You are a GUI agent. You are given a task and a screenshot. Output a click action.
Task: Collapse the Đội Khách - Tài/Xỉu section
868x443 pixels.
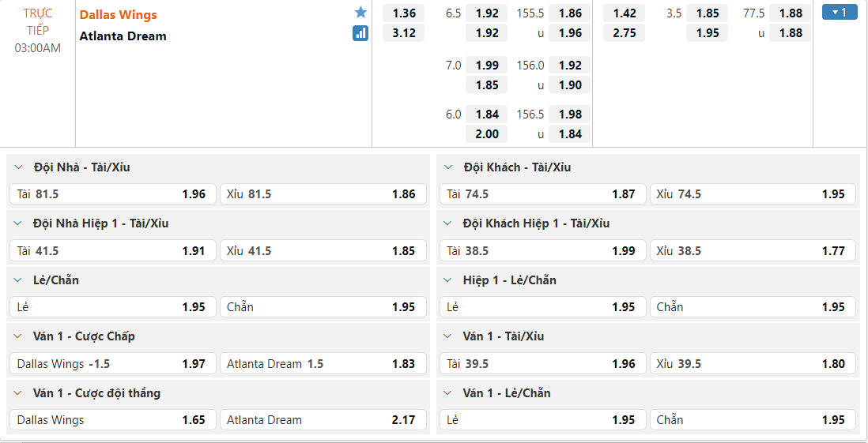click(x=449, y=167)
